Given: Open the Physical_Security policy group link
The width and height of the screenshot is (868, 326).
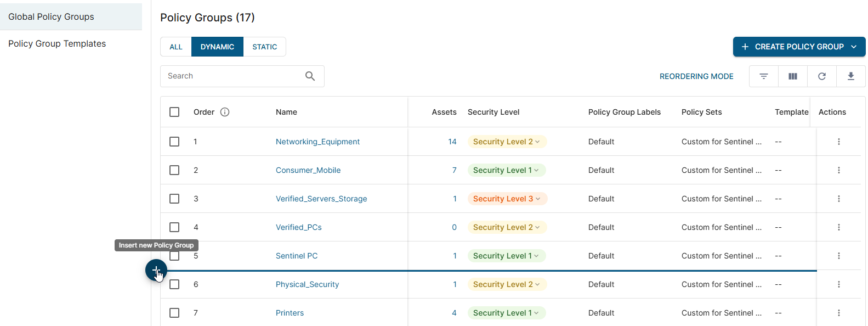Looking at the screenshot, I should click(x=307, y=284).
